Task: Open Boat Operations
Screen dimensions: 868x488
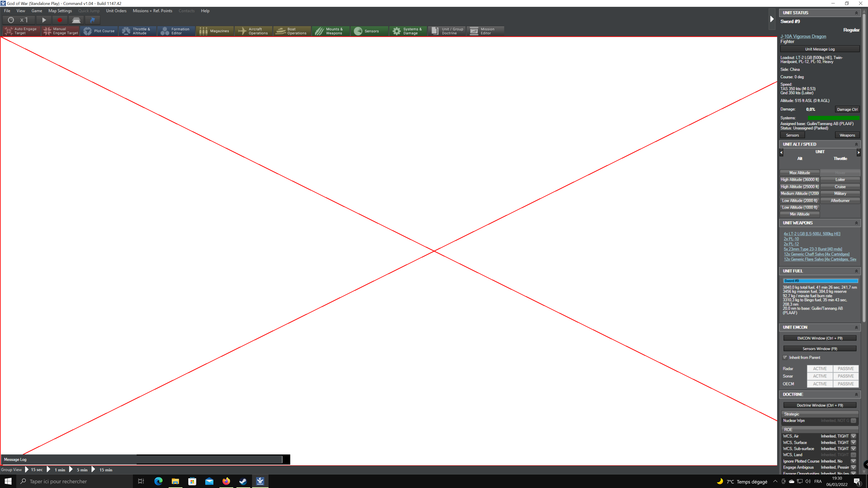Action: pos(292,31)
